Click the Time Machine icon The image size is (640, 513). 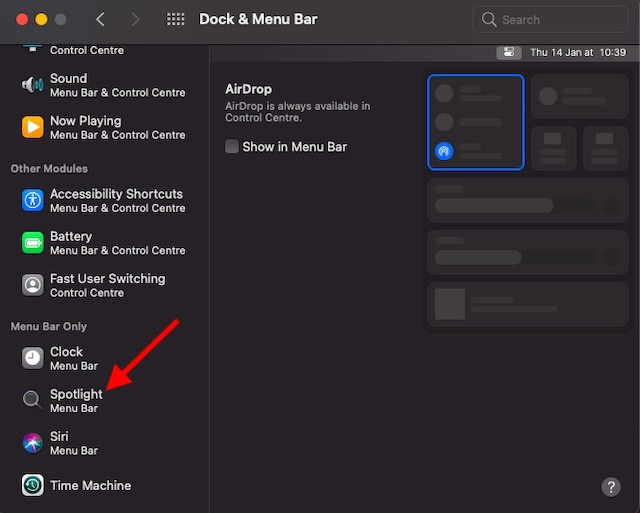pos(33,485)
